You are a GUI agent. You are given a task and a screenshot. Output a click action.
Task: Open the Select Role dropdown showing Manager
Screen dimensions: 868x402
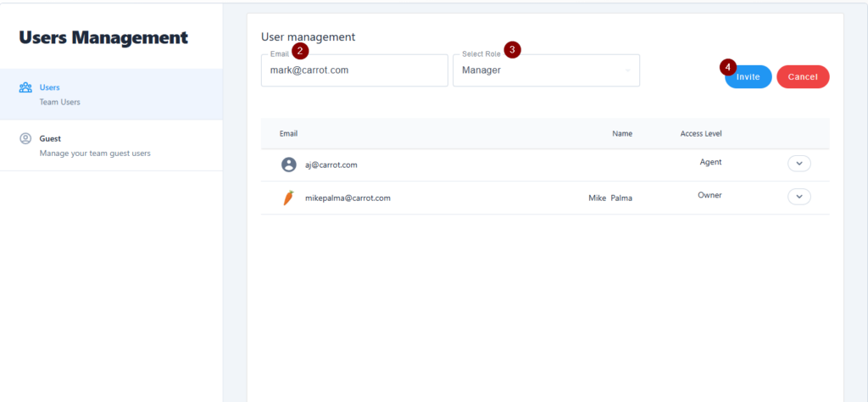click(x=546, y=71)
